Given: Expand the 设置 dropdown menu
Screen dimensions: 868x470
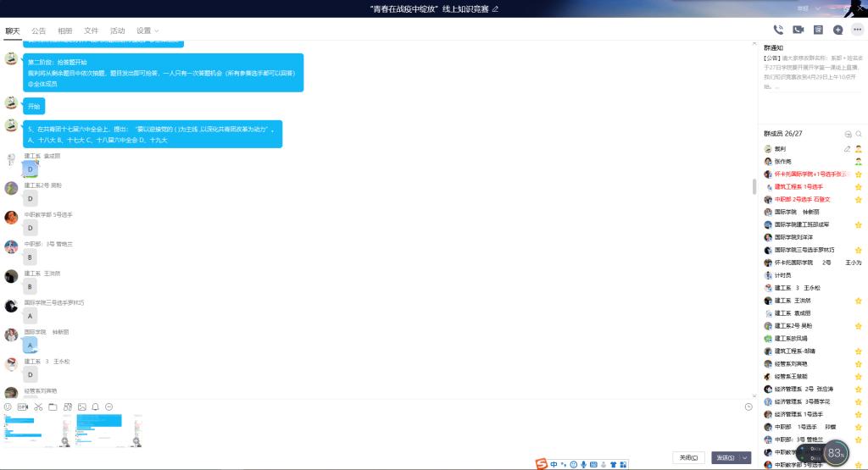Looking at the screenshot, I should pyautogui.click(x=147, y=30).
